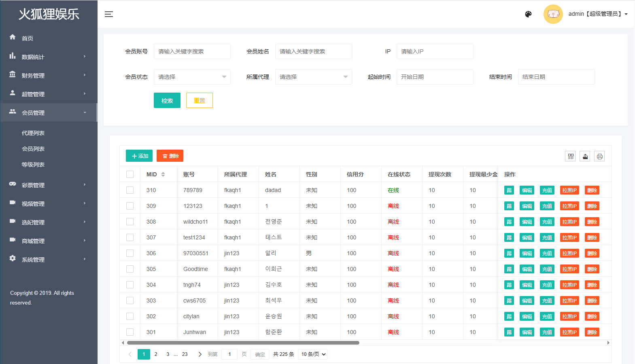Click the table horizontal scrollbar

pyautogui.click(x=243, y=343)
